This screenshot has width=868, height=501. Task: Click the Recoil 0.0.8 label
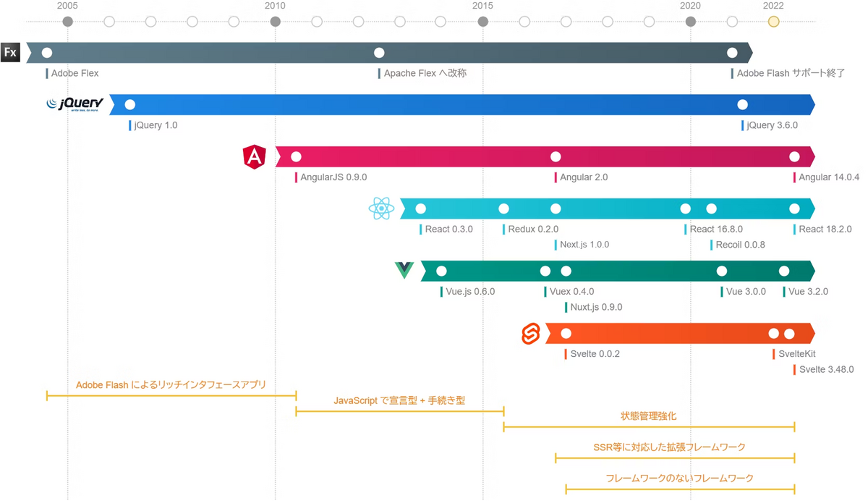pos(741,245)
